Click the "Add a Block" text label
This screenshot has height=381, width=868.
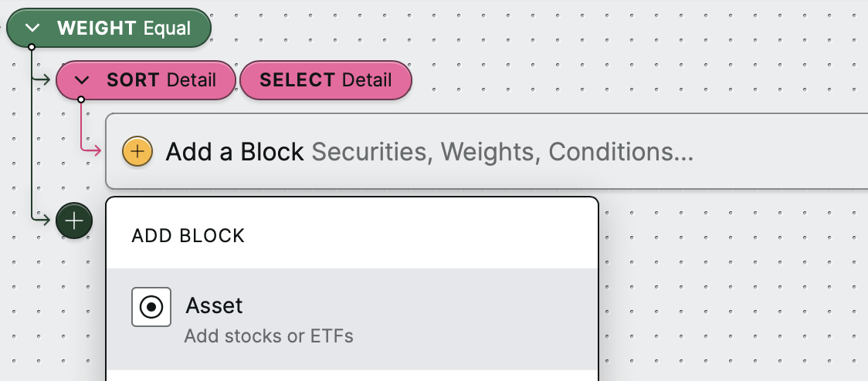(235, 151)
